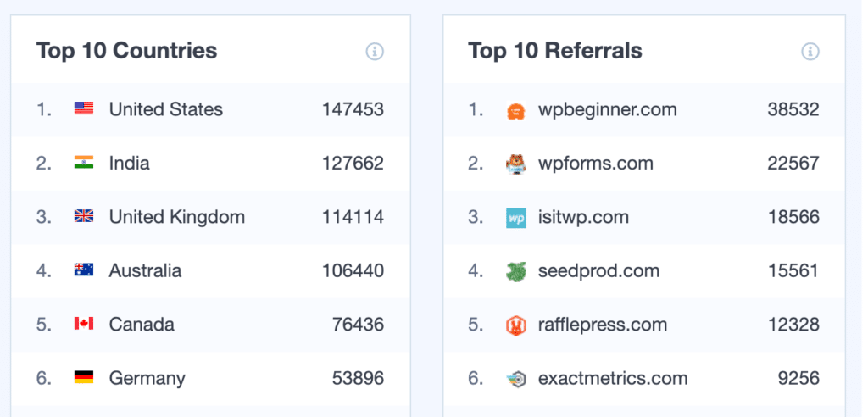Click the seedprod.com green icon
868x417 pixels.
click(516, 271)
